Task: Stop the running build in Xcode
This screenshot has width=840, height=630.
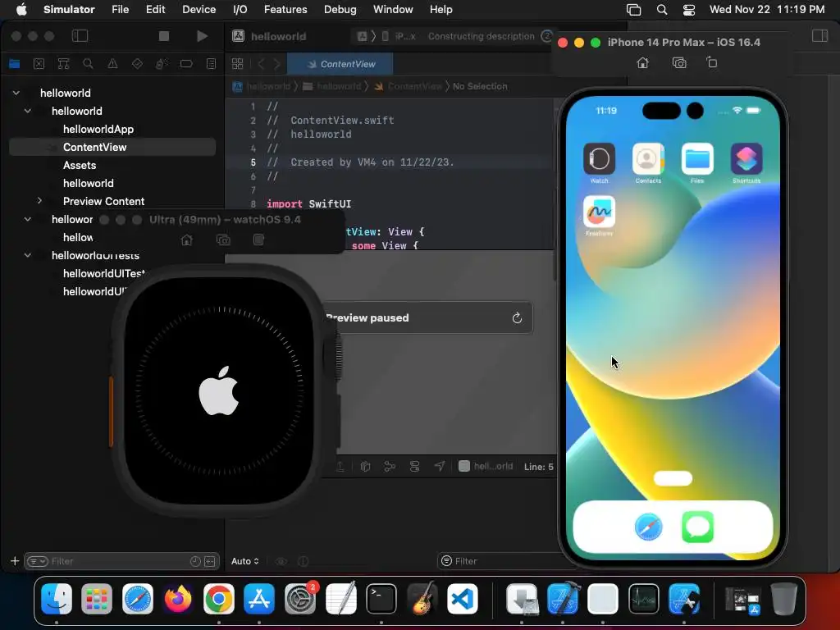Action: coord(164,36)
